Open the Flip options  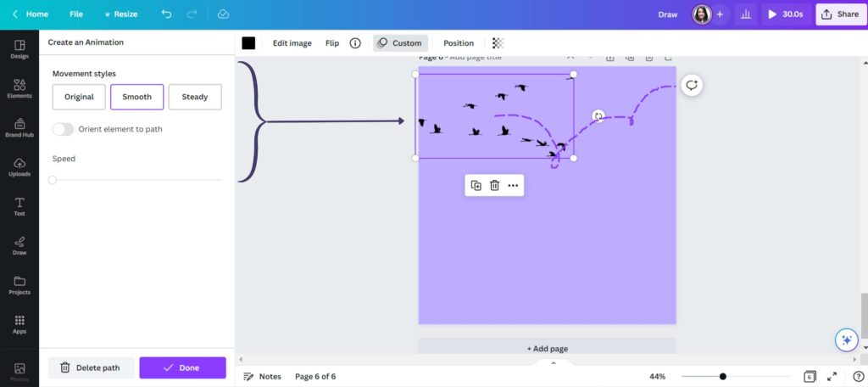click(x=332, y=43)
